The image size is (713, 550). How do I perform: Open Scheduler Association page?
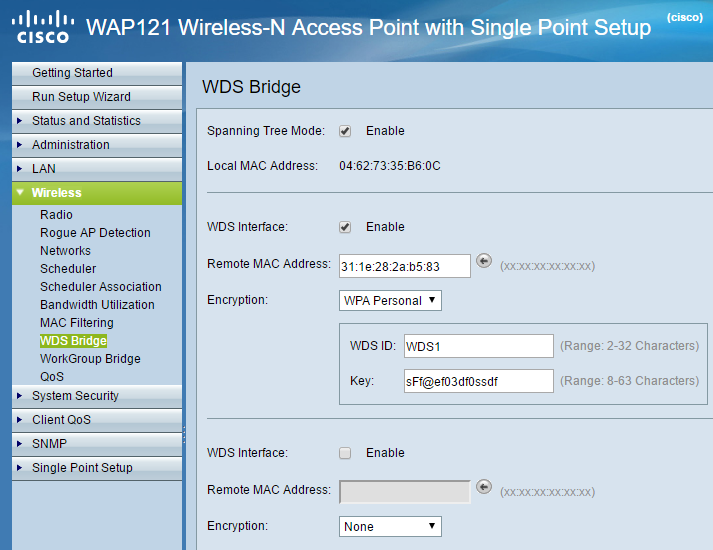100,287
